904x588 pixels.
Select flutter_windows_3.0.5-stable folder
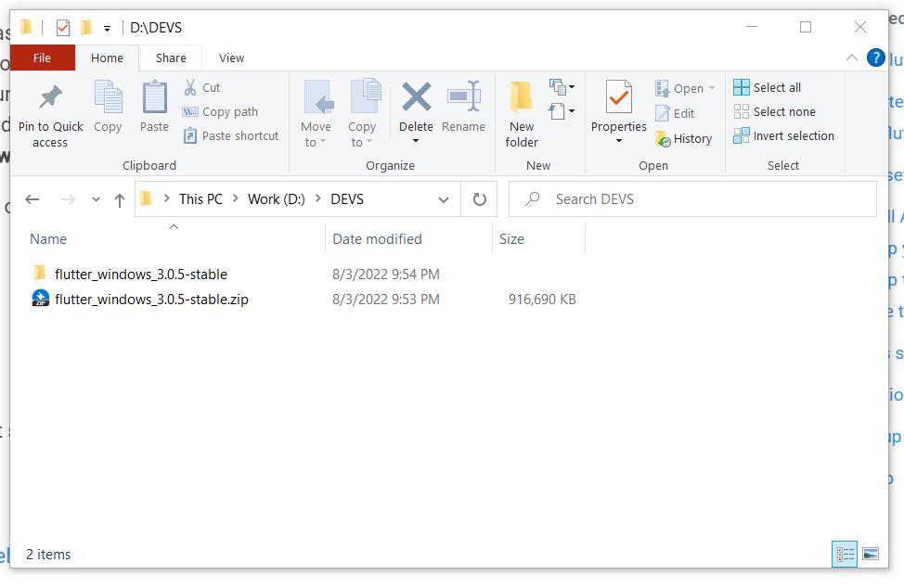pyautogui.click(x=141, y=275)
